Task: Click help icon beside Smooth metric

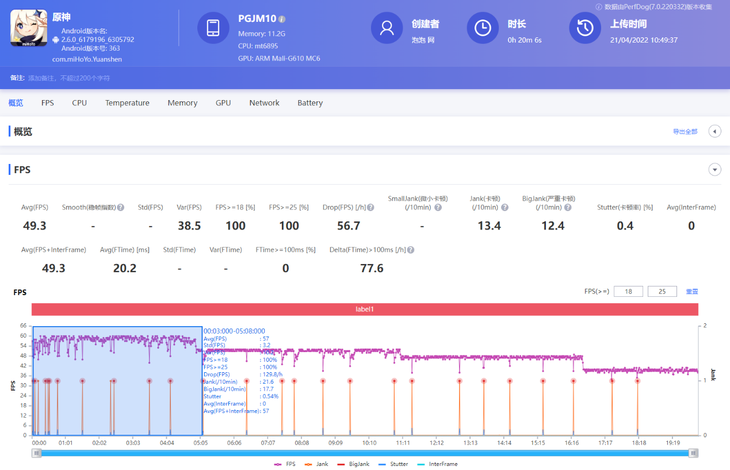Action: click(x=121, y=208)
